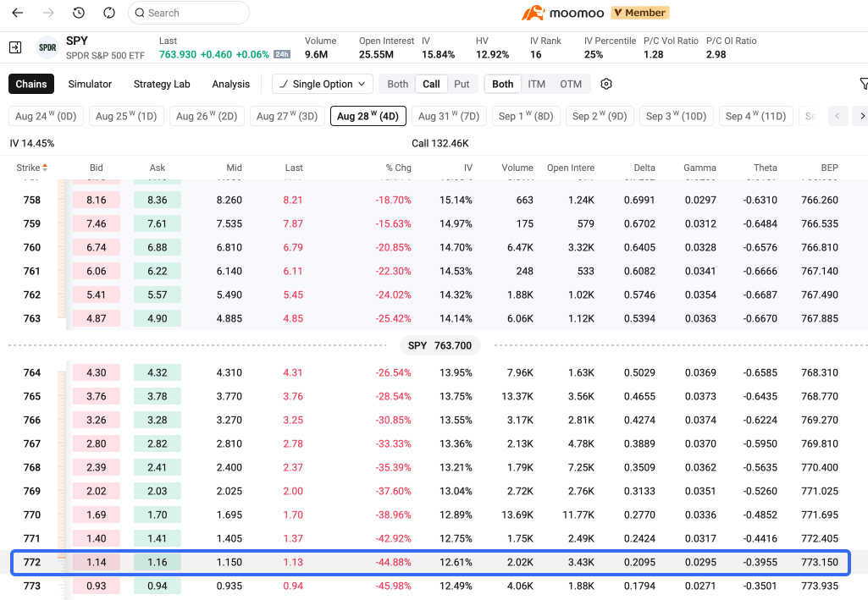Select Aug 24 (0D) expiration
Viewport: 868px width, 600px height.
[46, 116]
